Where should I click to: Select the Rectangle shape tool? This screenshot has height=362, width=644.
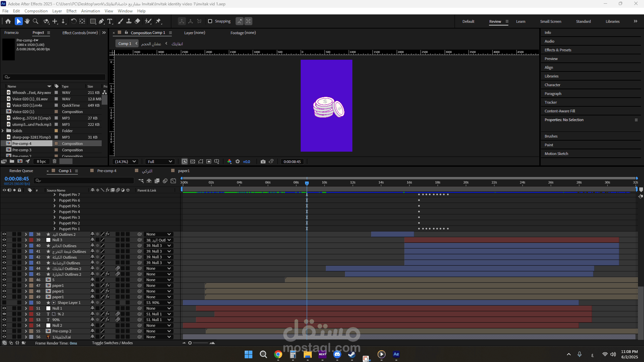[x=93, y=21]
